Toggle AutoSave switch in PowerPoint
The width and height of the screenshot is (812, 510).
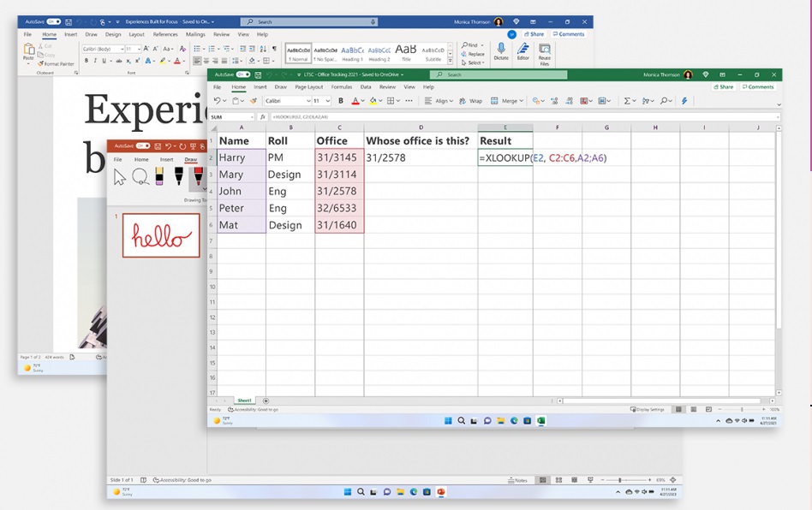(x=143, y=145)
